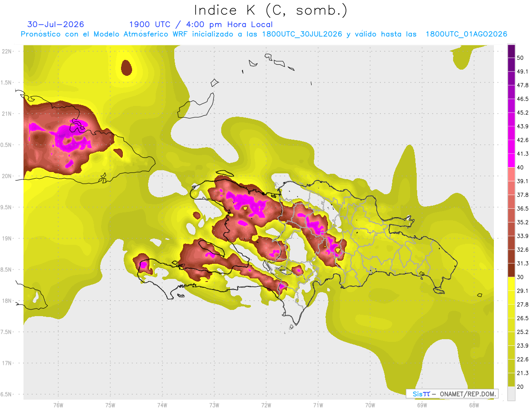Click the "18N" latitude axis label
The image size is (532, 411).
(x=7, y=301)
